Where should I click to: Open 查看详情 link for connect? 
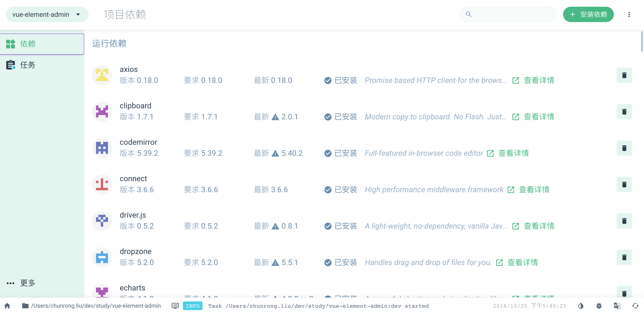tap(534, 190)
